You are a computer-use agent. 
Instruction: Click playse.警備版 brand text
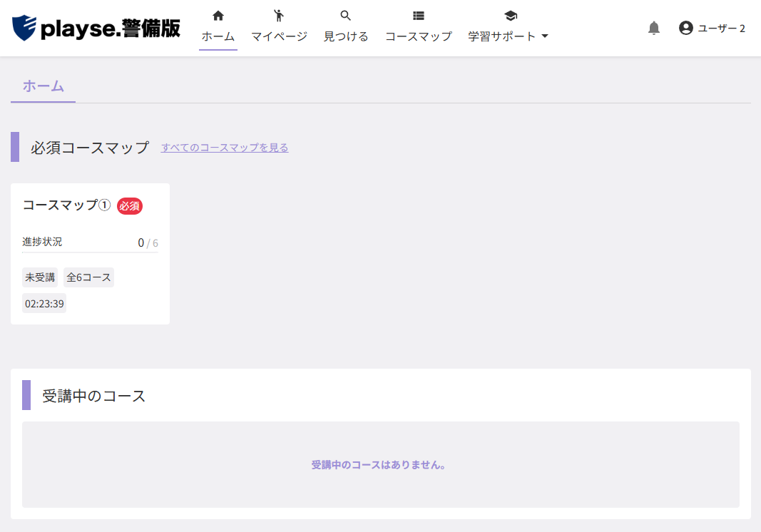111,28
